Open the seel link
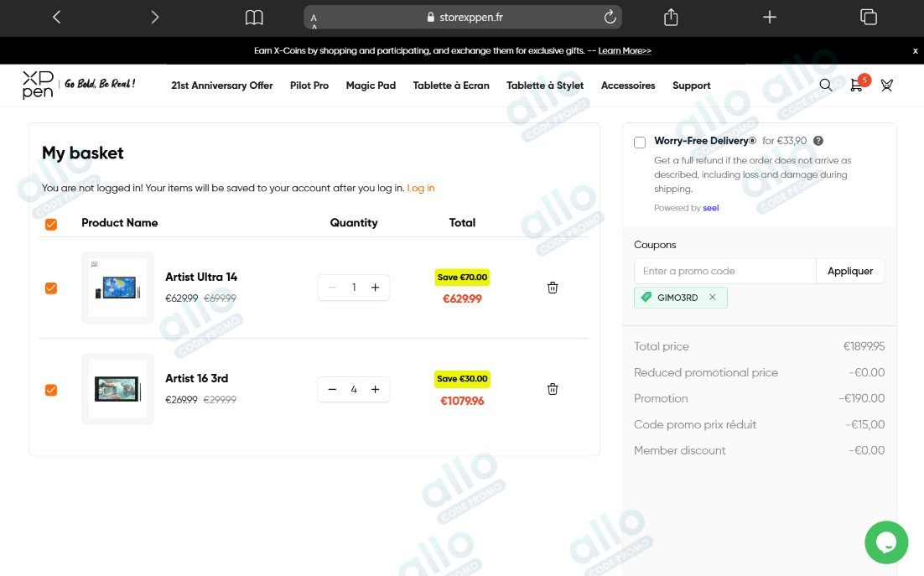The width and height of the screenshot is (924, 576). [711, 208]
